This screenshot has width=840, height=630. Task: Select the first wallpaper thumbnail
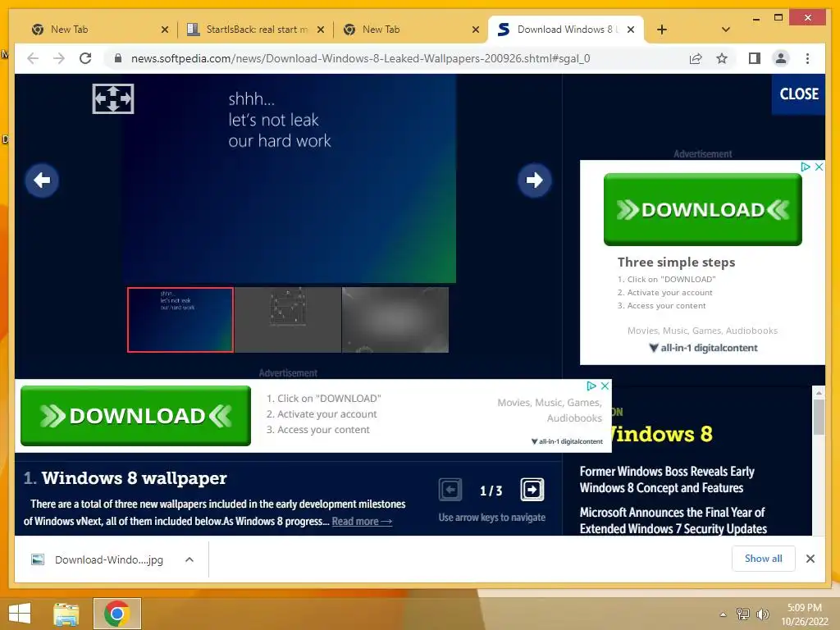point(180,320)
